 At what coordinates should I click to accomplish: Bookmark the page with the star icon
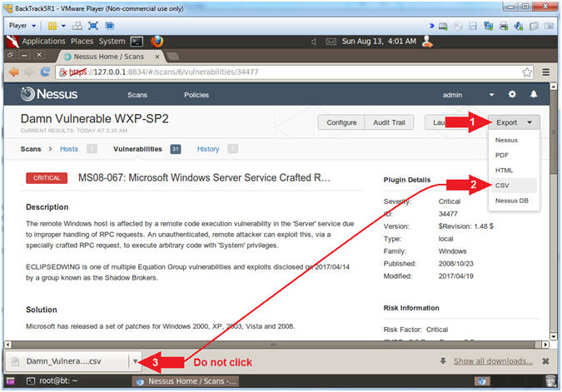527,72
